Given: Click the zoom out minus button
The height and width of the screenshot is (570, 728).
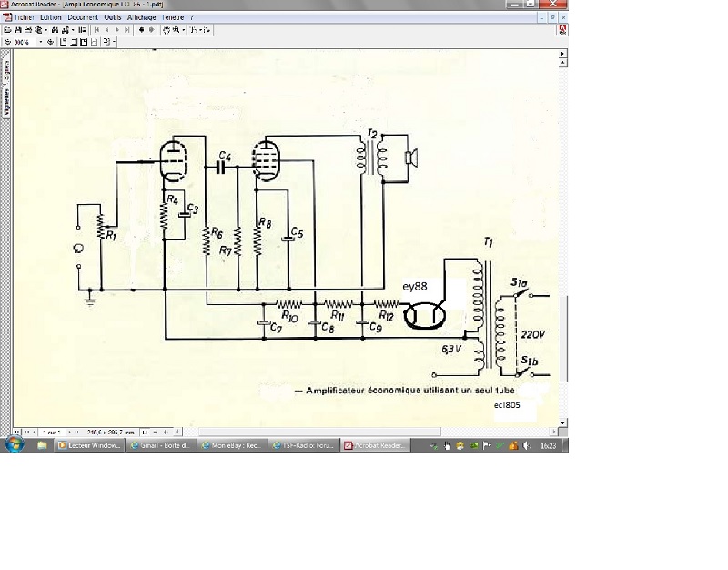Looking at the screenshot, I should click(7, 42).
